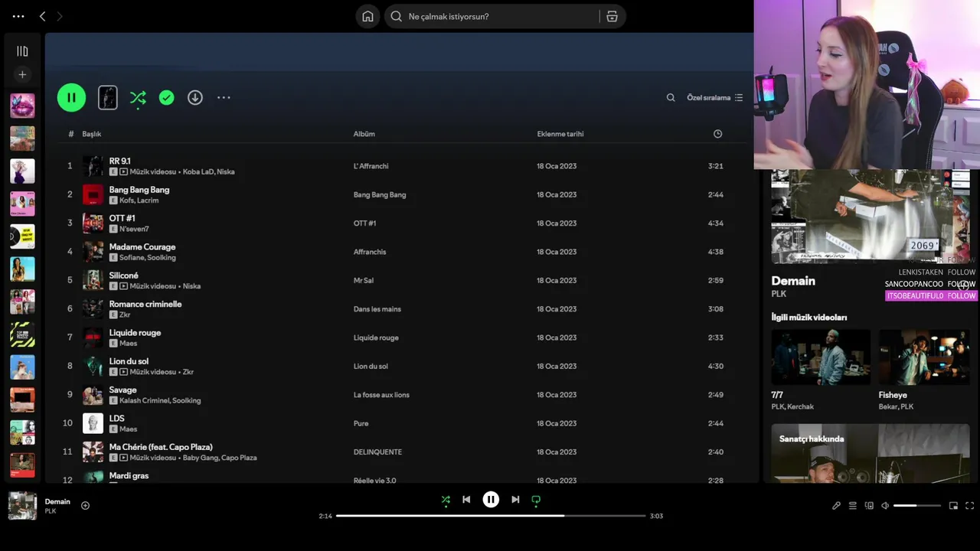Download the playlist
Screen dimensions: 980x551
tap(195, 97)
